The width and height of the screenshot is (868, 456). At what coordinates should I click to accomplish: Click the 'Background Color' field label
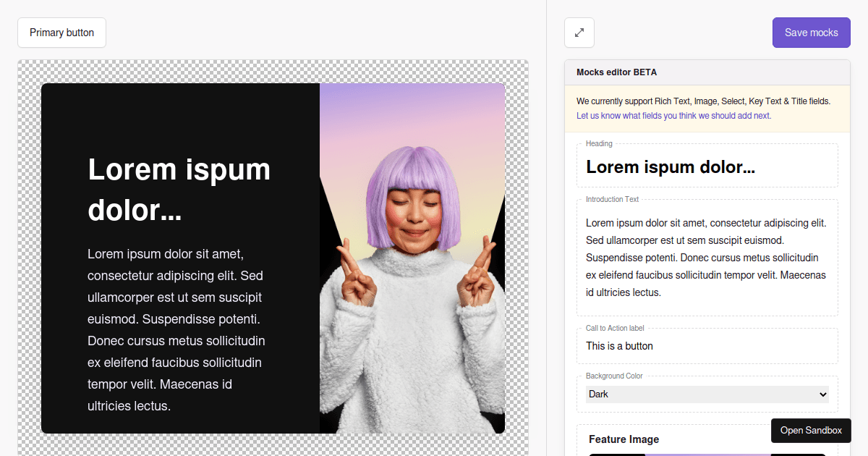click(x=614, y=376)
